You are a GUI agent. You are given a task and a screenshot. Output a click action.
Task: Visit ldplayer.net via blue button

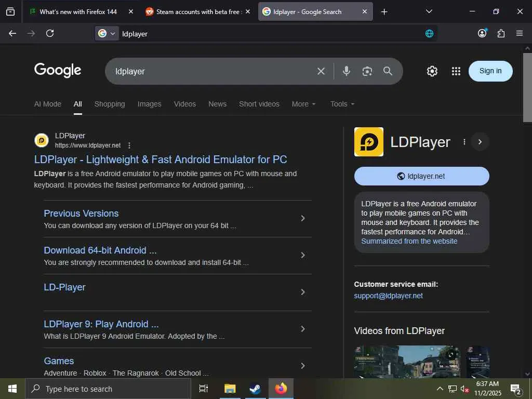pyautogui.click(x=421, y=176)
